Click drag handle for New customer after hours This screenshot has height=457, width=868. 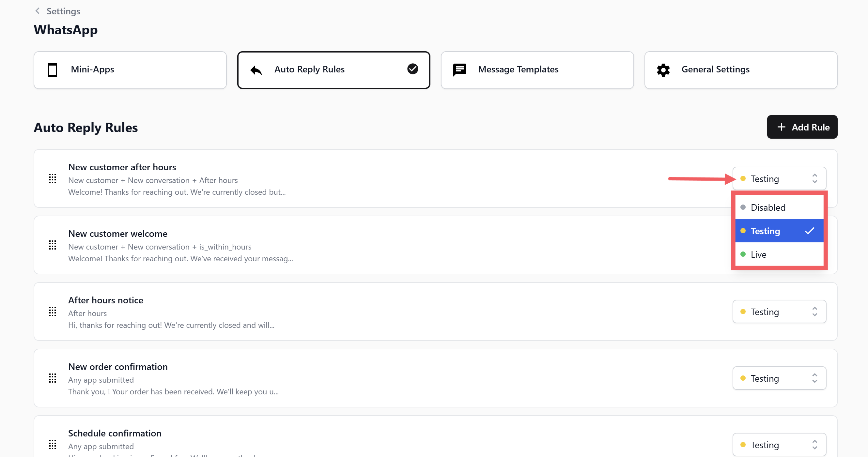(53, 178)
